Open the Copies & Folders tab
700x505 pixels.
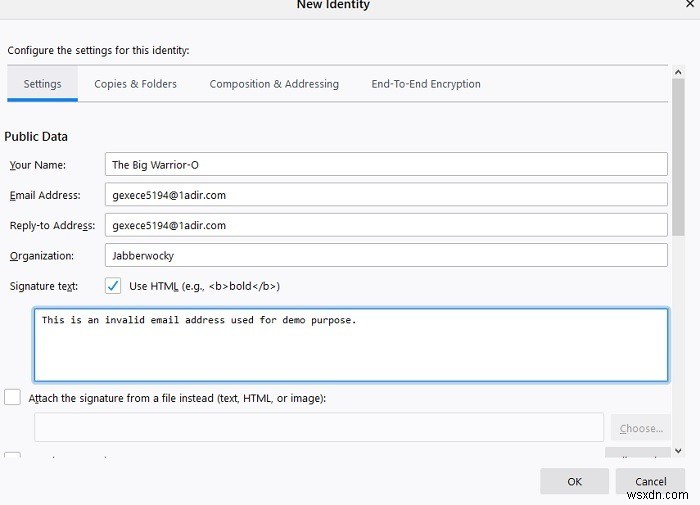135,84
